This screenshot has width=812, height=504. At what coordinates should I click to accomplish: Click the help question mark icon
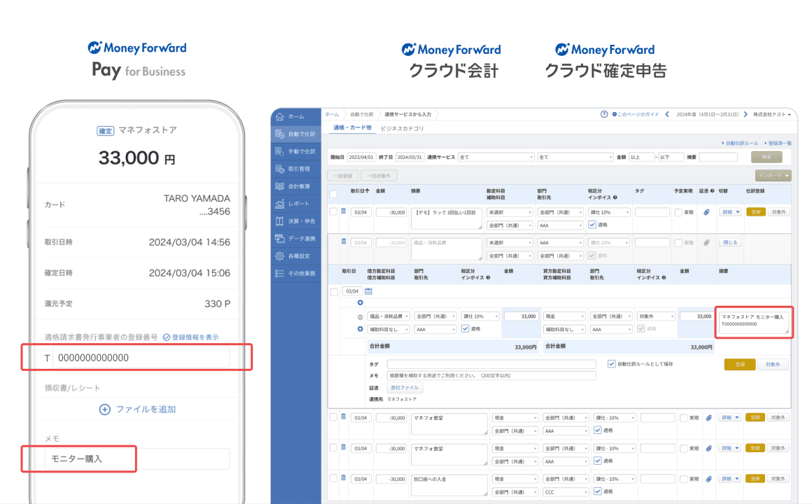[x=604, y=115]
